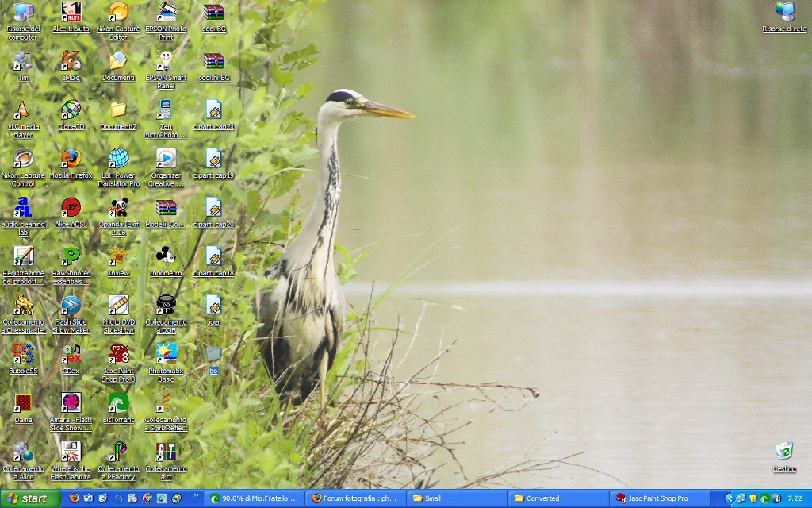
Task: Select the Photomatix Basic icon
Action: click(x=166, y=354)
